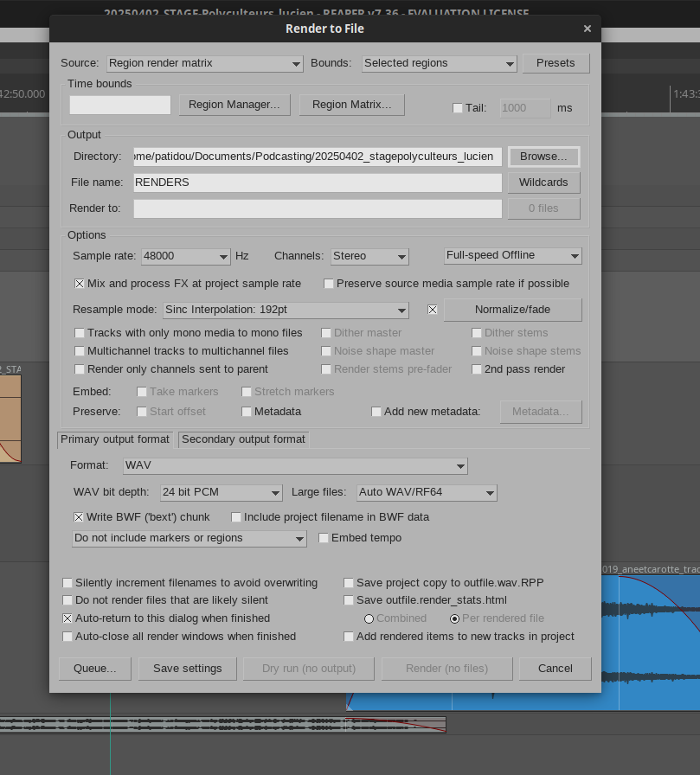Disable Mix and process FX at project sample rate
Screen dimensions: 700x775
(x=80, y=284)
